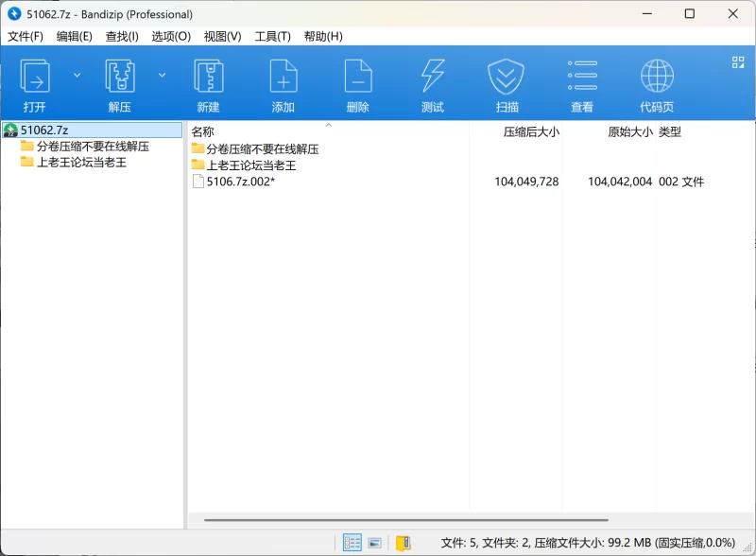Image resolution: width=756 pixels, height=556 pixels.
Task: Open the 文件(F) menu
Action: 26,37
